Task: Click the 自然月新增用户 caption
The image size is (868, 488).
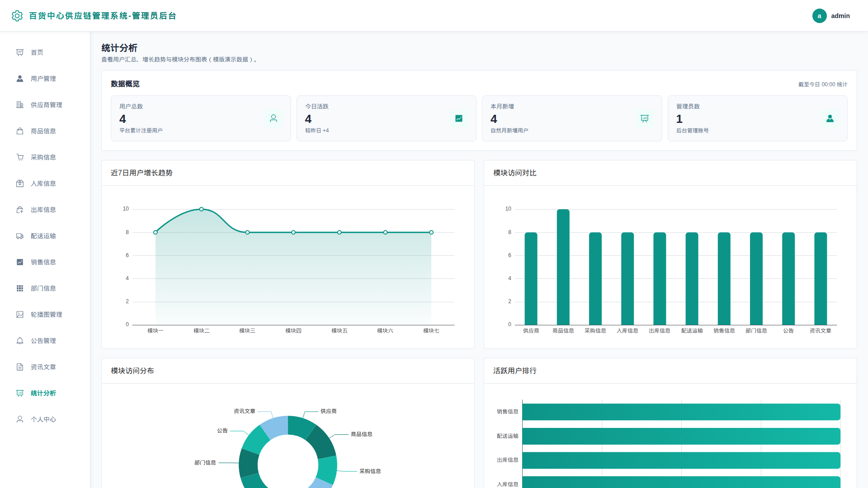Action: tap(509, 131)
